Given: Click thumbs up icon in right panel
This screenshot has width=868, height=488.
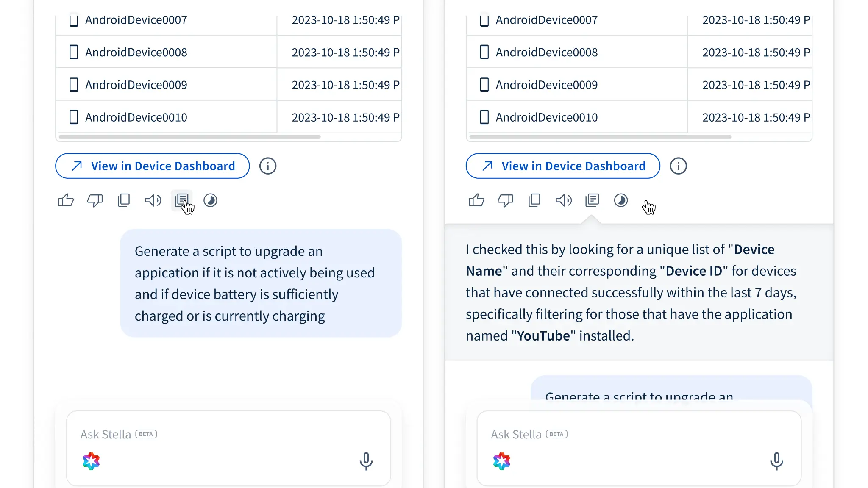Looking at the screenshot, I should 476,200.
